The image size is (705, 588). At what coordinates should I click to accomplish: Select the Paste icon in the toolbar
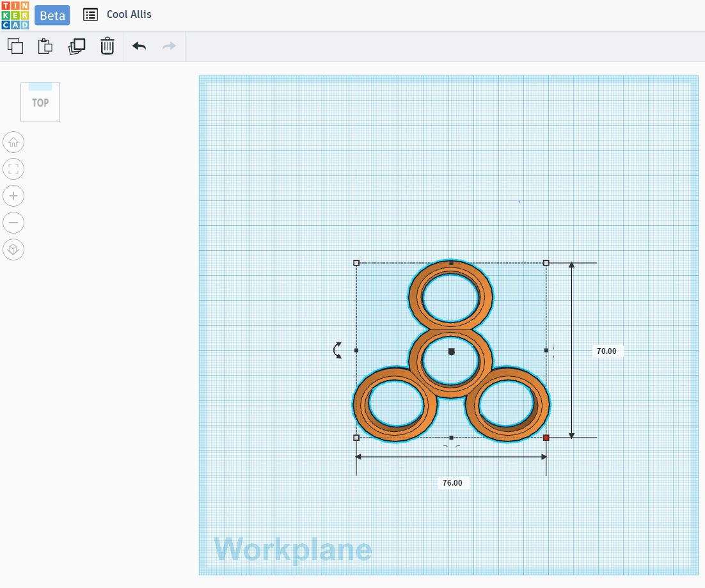(x=45, y=46)
